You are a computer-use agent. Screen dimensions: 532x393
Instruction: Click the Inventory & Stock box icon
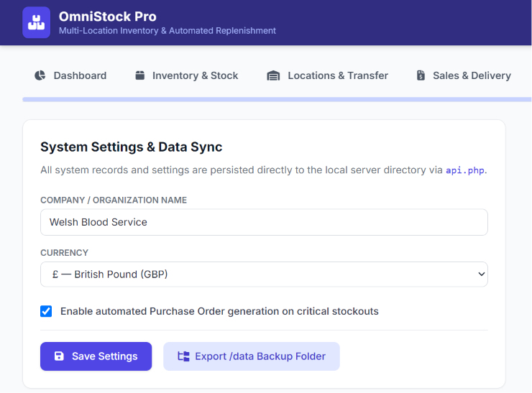point(139,75)
